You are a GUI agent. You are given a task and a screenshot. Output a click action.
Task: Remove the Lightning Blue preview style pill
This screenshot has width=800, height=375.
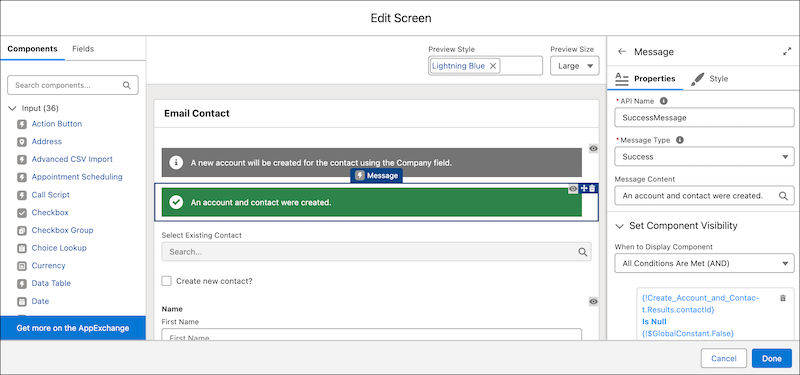(492, 66)
